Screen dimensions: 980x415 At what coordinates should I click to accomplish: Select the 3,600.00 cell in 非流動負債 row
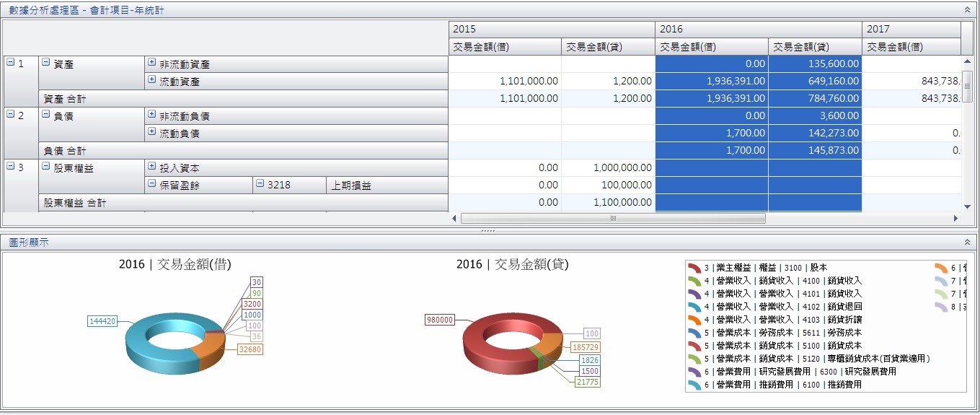[815, 116]
